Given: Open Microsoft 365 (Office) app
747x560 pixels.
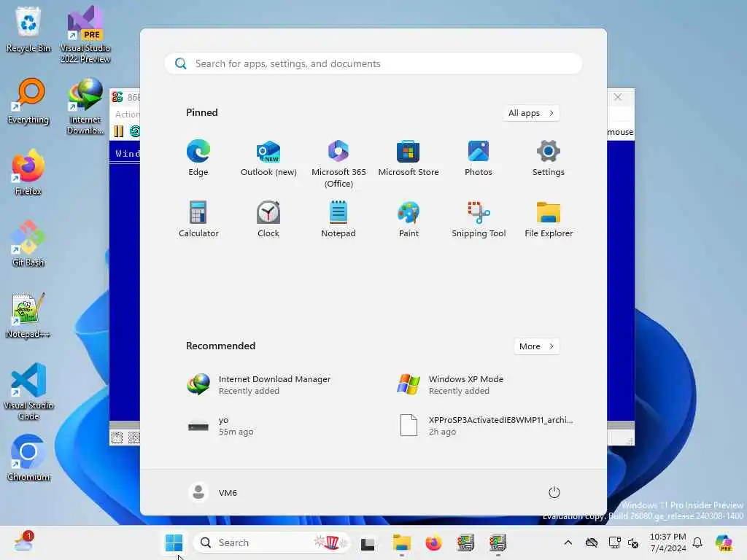Looking at the screenshot, I should point(338,164).
